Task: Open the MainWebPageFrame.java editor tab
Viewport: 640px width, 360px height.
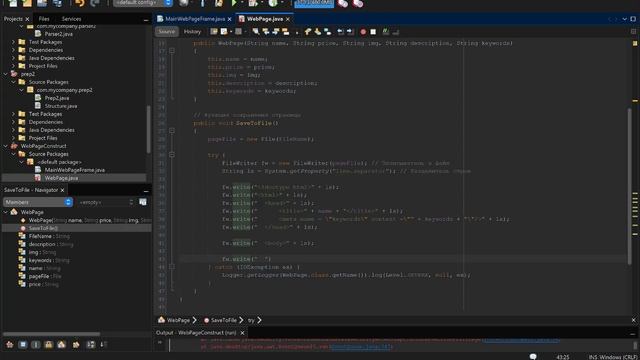Action: [x=195, y=19]
